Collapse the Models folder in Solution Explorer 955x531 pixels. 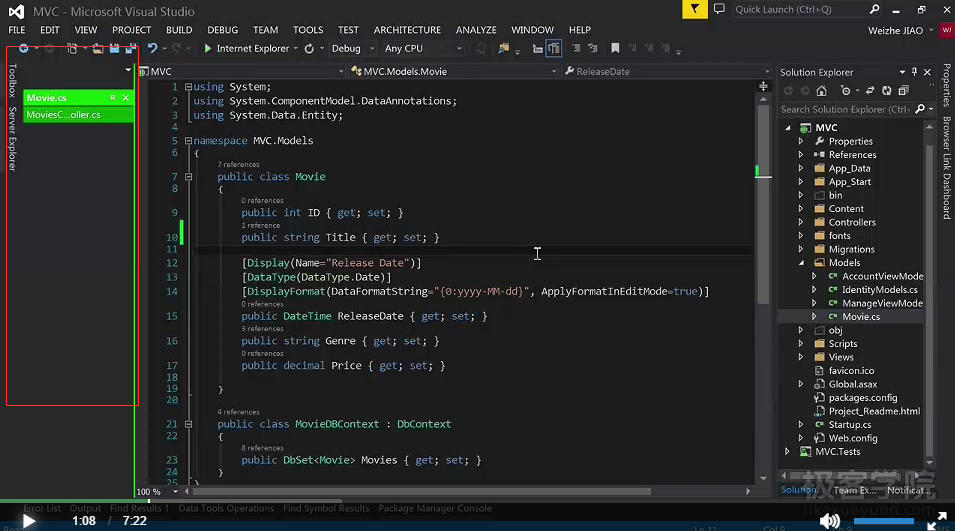click(802, 262)
